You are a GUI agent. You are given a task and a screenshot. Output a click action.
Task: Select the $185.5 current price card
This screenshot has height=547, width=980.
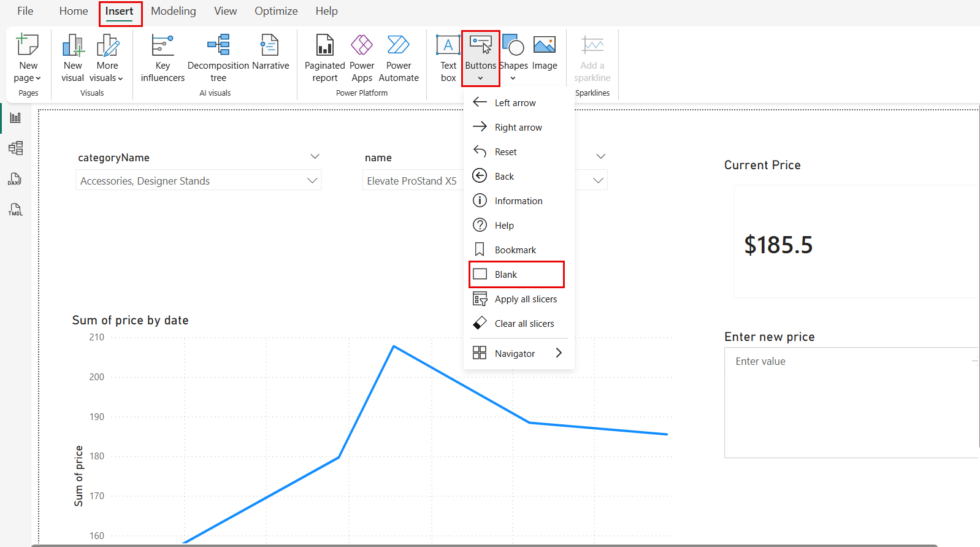(x=856, y=242)
